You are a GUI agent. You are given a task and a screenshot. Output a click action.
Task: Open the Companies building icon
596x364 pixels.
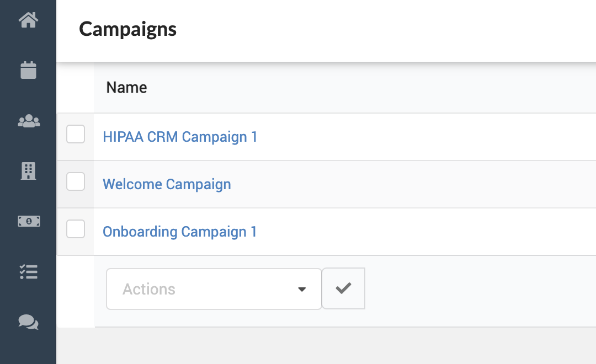point(28,170)
